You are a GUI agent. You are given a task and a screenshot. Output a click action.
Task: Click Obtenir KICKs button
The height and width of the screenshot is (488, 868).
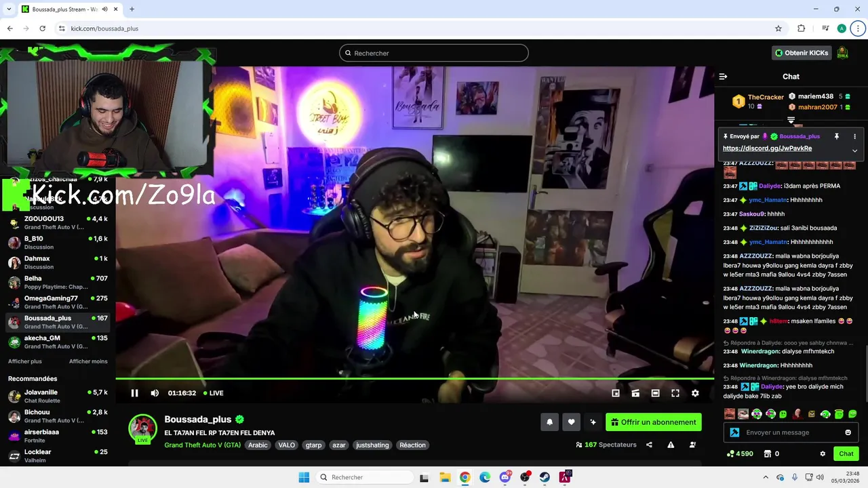click(x=802, y=53)
